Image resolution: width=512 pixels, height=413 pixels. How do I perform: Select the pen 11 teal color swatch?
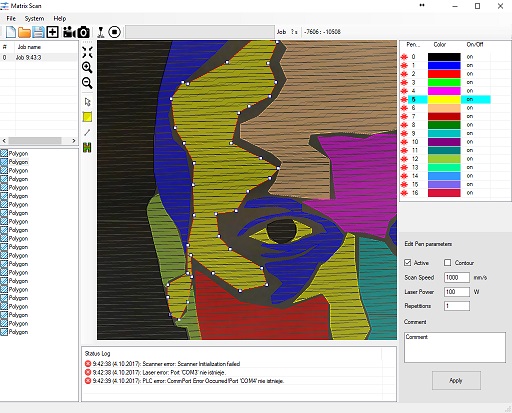pos(444,150)
